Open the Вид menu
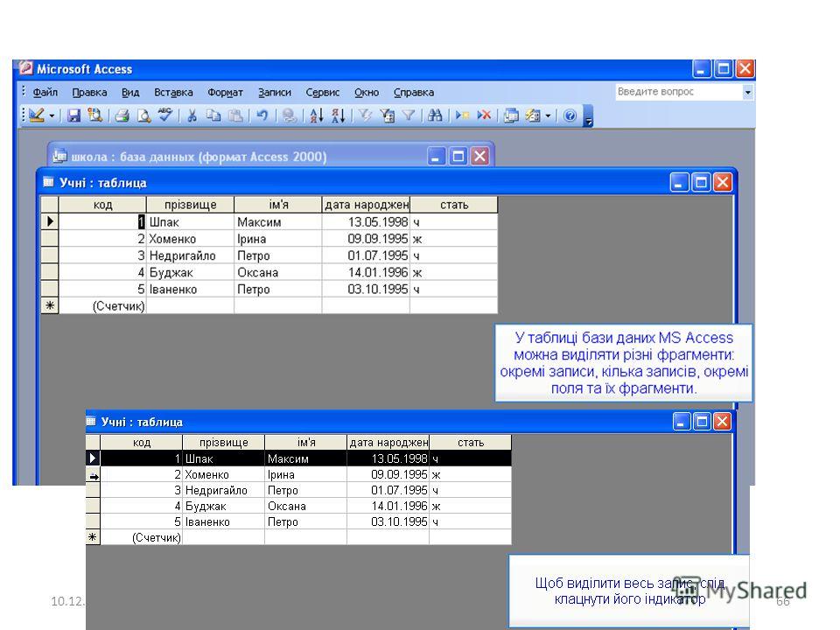Viewport: 840px width, 630px height. tap(130, 92)
